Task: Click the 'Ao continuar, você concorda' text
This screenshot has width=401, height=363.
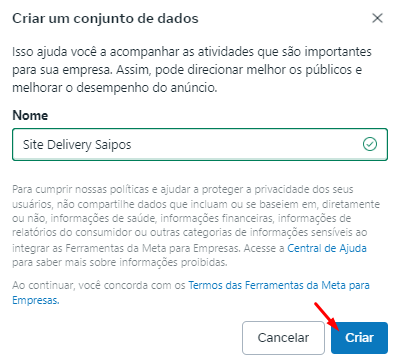Action: (x=99, y=285)
